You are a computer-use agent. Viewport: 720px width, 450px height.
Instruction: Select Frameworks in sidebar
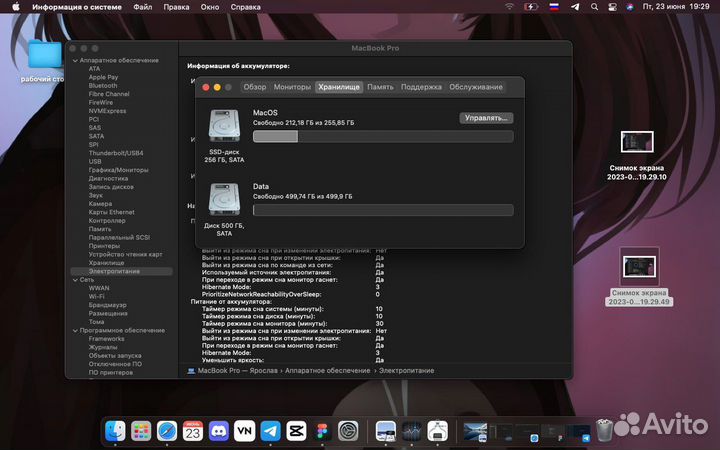[x=106, y=339]
